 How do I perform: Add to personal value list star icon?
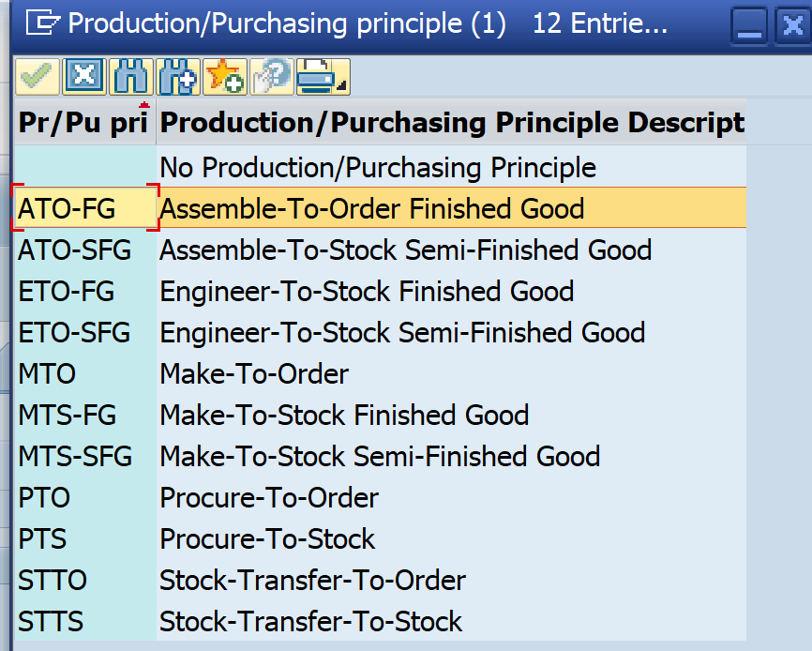click(x=224, y=78)
